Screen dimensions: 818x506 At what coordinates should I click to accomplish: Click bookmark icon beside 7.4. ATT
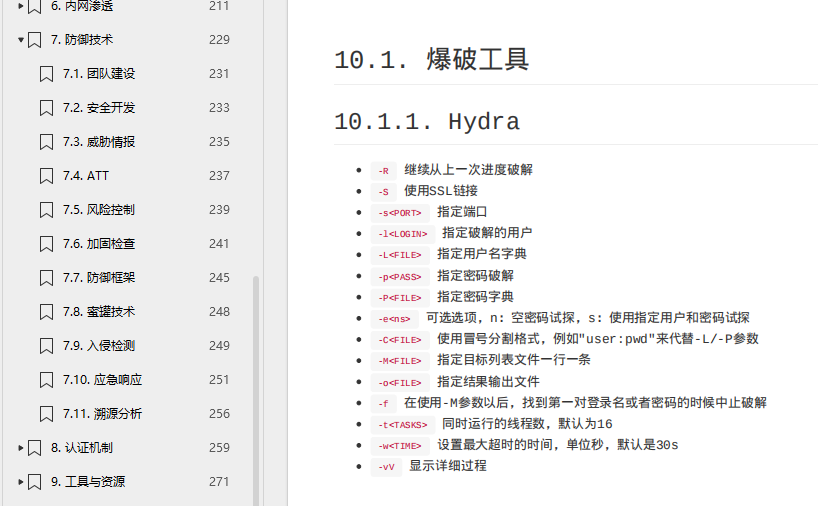coord(46,176)
